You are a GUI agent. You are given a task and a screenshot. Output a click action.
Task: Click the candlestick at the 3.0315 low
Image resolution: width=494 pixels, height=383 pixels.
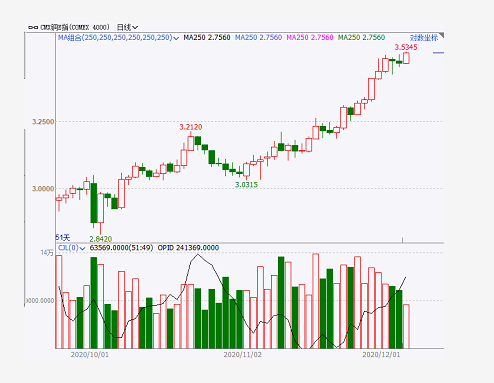pos(246,170)
